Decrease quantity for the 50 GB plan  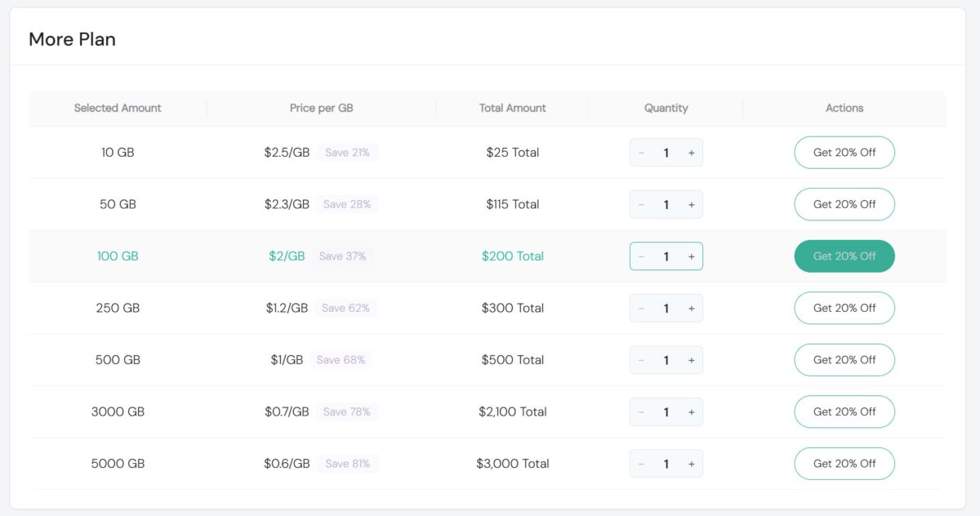point(641,204)
